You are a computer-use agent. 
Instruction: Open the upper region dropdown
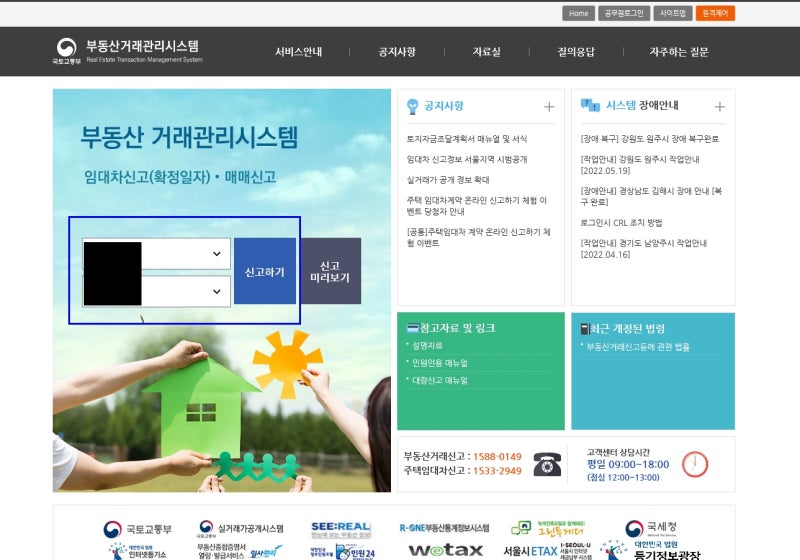point(156,253)
